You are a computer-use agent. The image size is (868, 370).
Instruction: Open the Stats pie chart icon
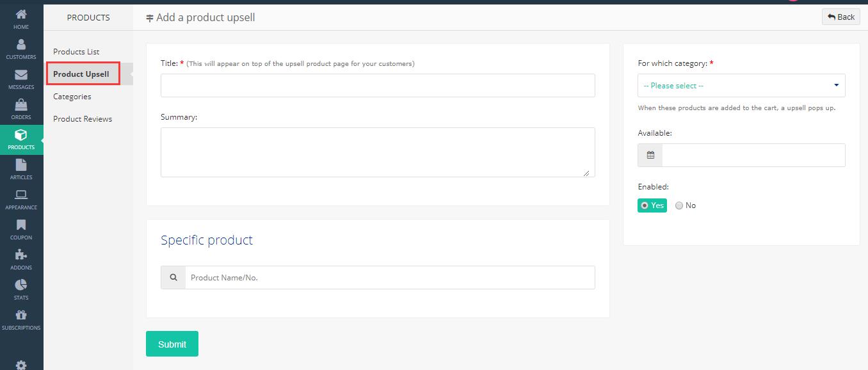[21, 286]
